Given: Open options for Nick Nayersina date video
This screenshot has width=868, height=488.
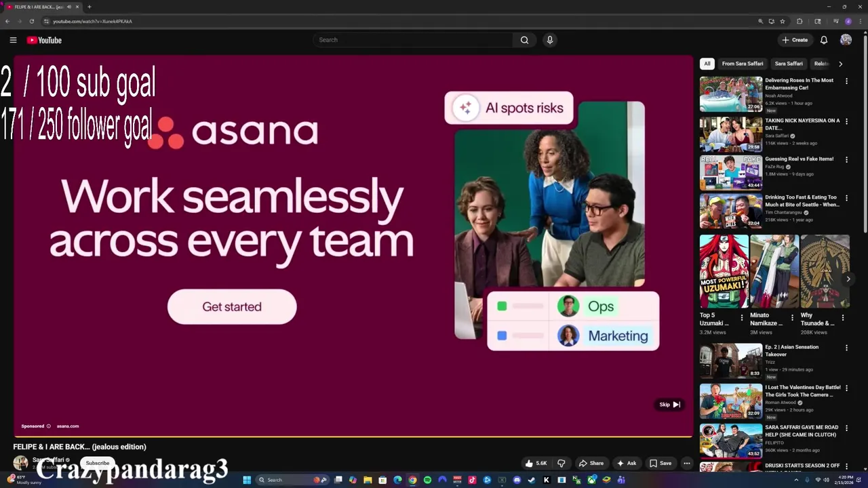Looking at the screenshot, I should [x=846, y=121].
